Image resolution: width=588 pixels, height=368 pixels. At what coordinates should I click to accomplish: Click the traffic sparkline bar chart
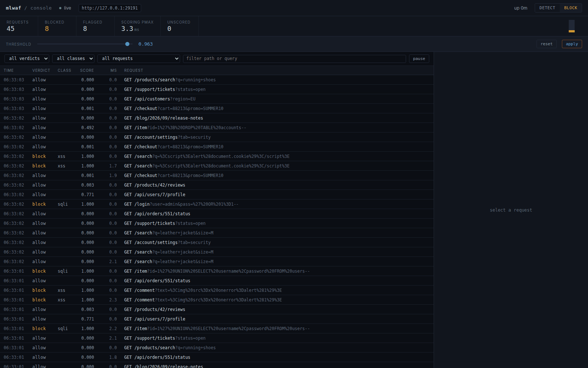click(571, 26)
